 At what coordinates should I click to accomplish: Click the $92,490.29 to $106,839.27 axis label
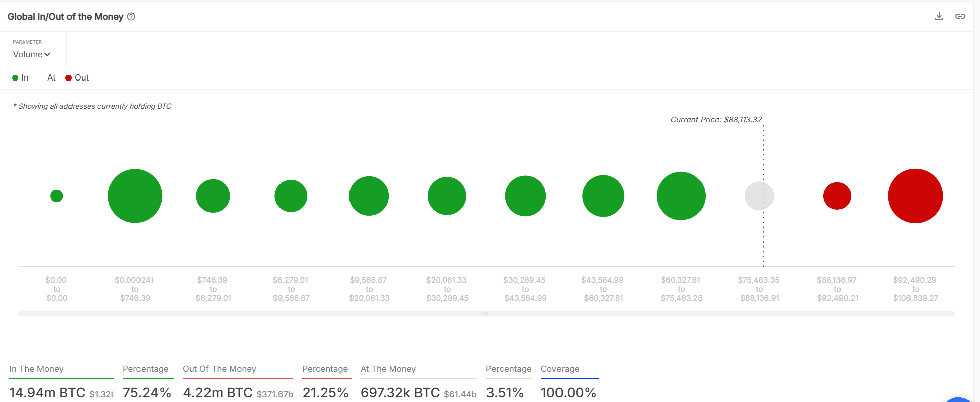[916, 289]
